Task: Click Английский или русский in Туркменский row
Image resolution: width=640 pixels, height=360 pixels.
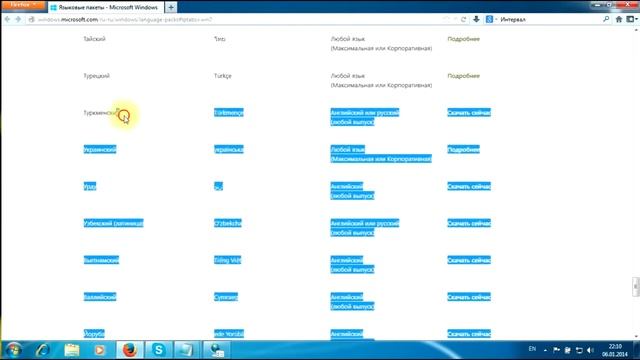Action: pos(365,113)
